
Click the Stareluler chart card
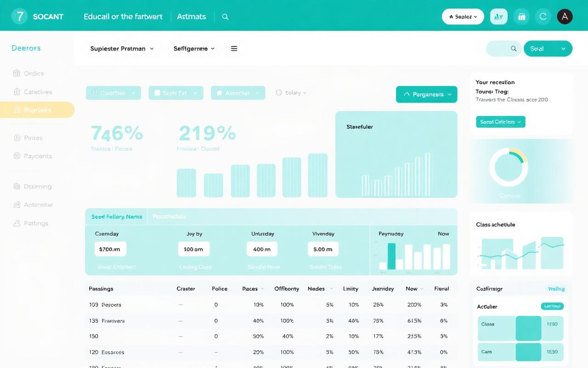click(396, 155)
